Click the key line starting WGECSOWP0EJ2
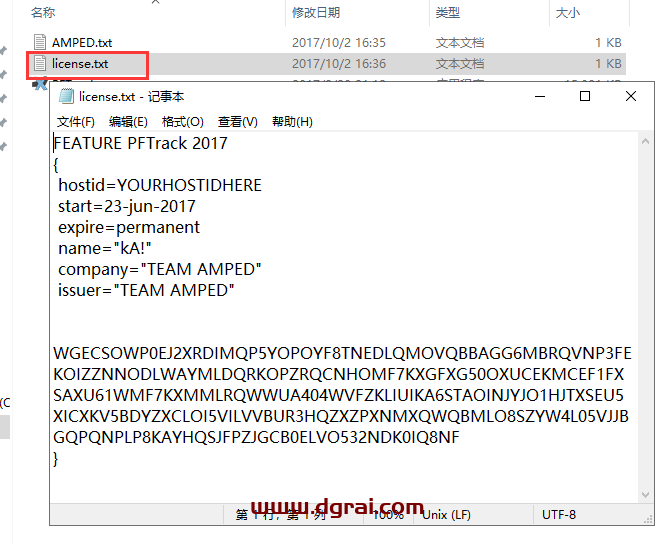The height and width of the screenshot is (544, 671). pos(342,354)
